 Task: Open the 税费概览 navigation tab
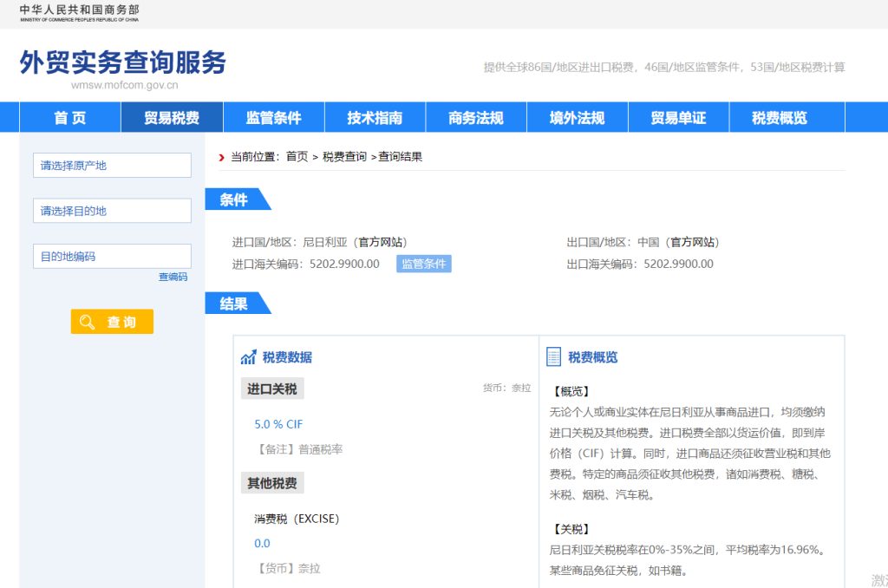[x=780, y=118]
